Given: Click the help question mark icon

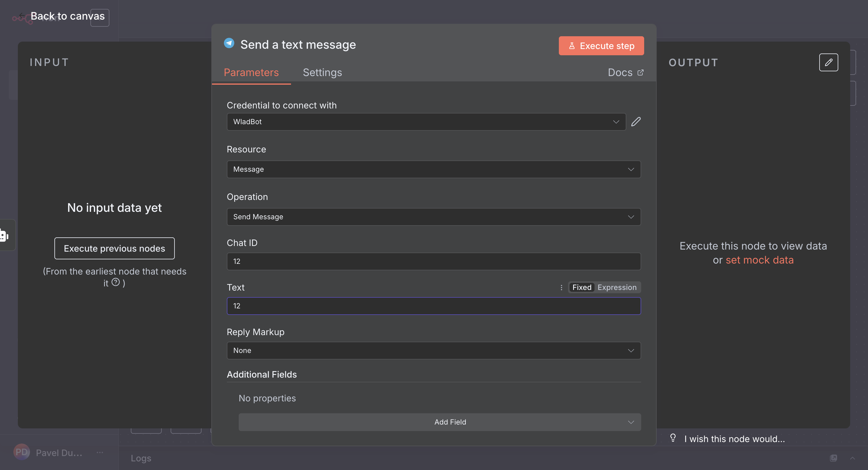Looking at the screenshot, I should point(116,282).
